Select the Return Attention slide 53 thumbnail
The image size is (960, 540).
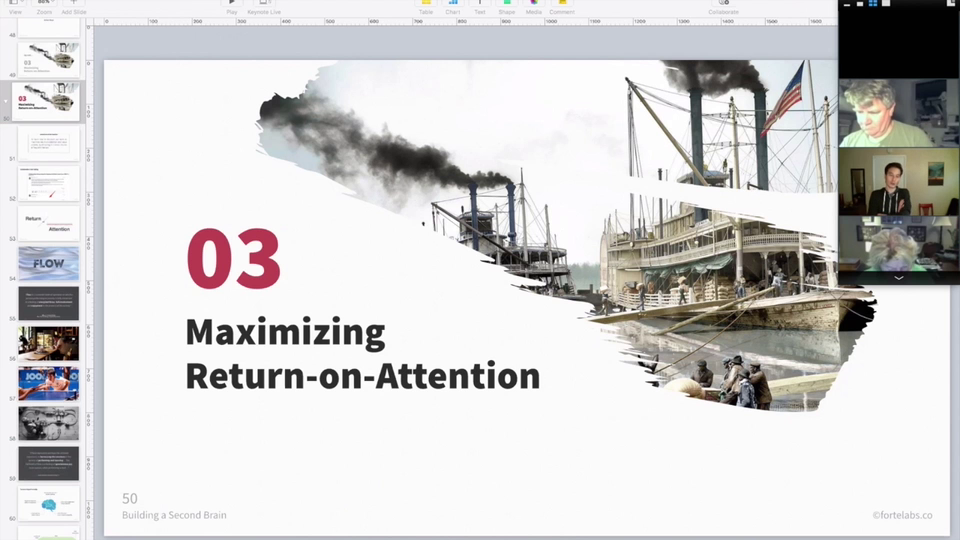pyautogui.click(x=48, y=223)
